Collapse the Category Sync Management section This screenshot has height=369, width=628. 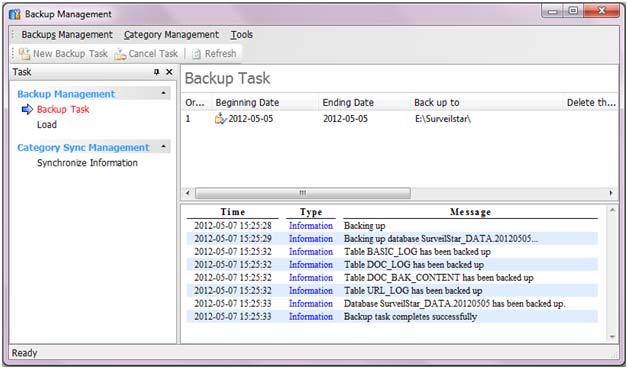163,147
